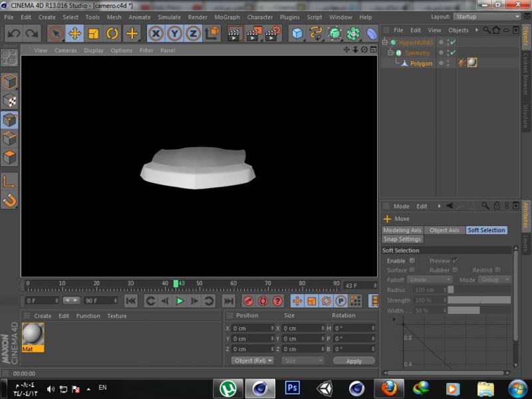Play the animation forwards
Screen dimensions: 532x399
coord(180,301)
